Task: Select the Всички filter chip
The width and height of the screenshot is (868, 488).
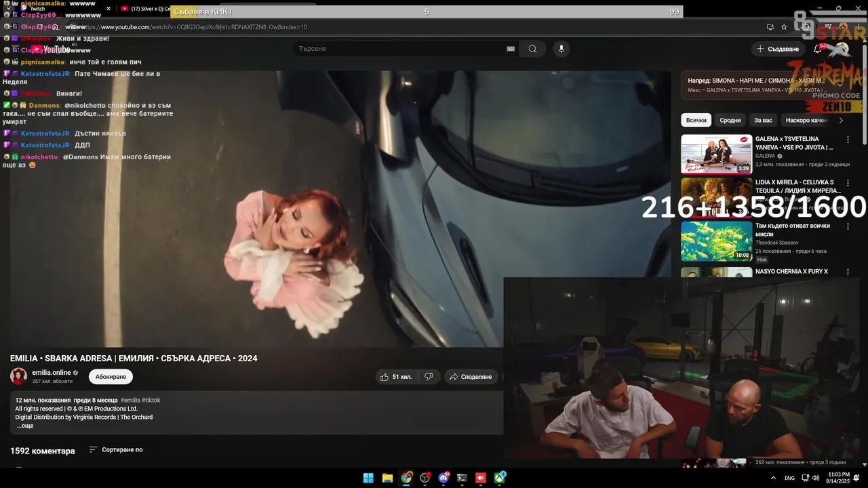Action: pyautogui.click(x=696, y=120)
